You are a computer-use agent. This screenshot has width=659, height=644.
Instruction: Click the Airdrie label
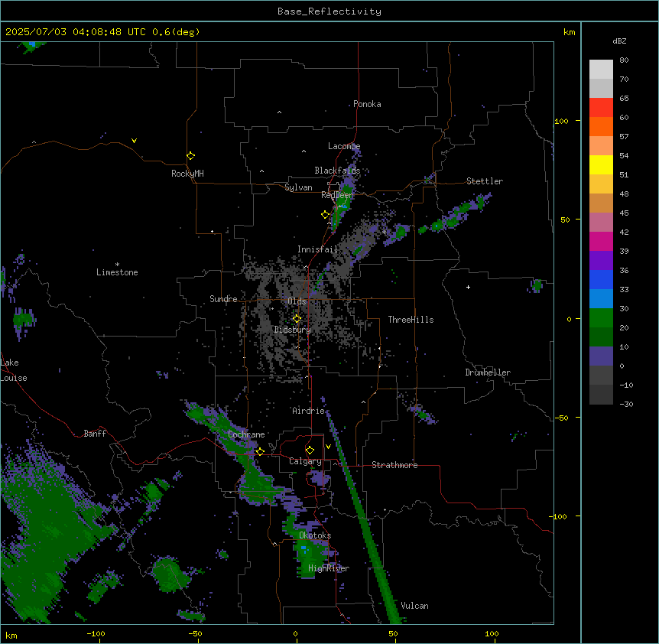coord(309,411)
